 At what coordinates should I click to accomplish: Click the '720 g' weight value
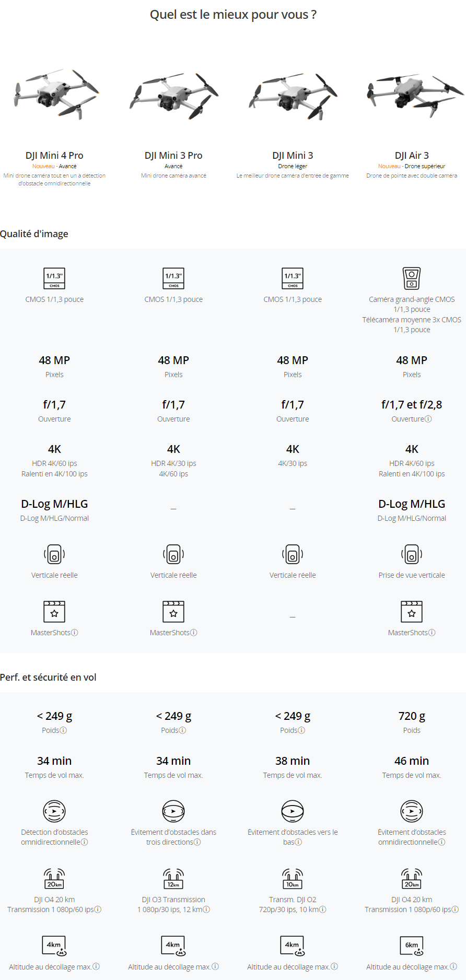click(412, 716)
